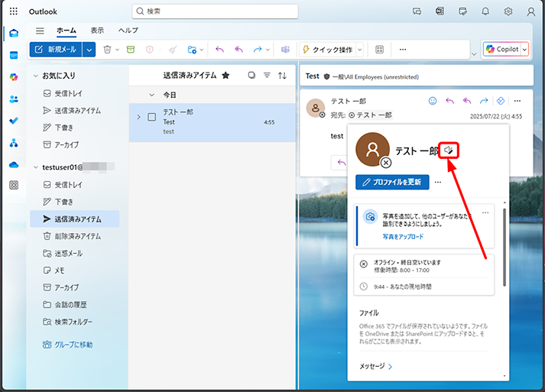Click the move-to folder icon
This screenshot has height=392, width=545.
click(x=192, y=50)
